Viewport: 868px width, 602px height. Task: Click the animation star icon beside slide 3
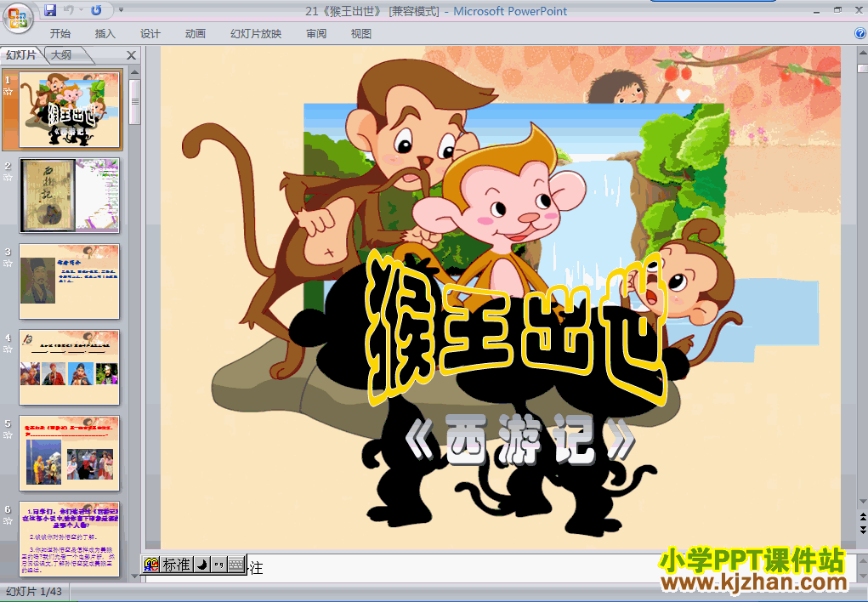pos(8,263)
